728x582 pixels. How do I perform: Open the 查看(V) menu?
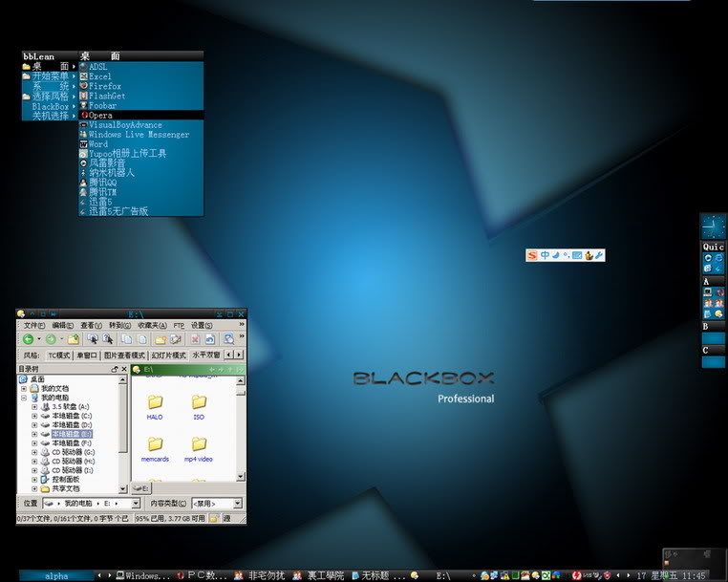(91, 325)
